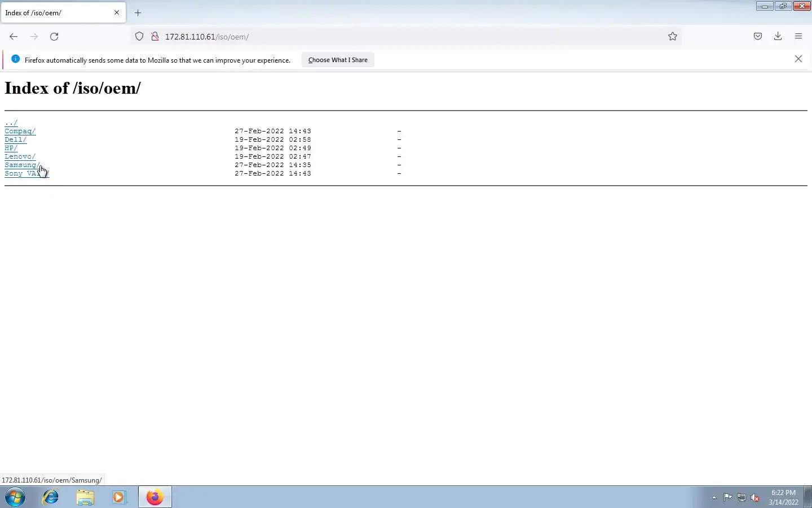Click the Compaq date 27-Feb-2022 14:43

point(273,131)
